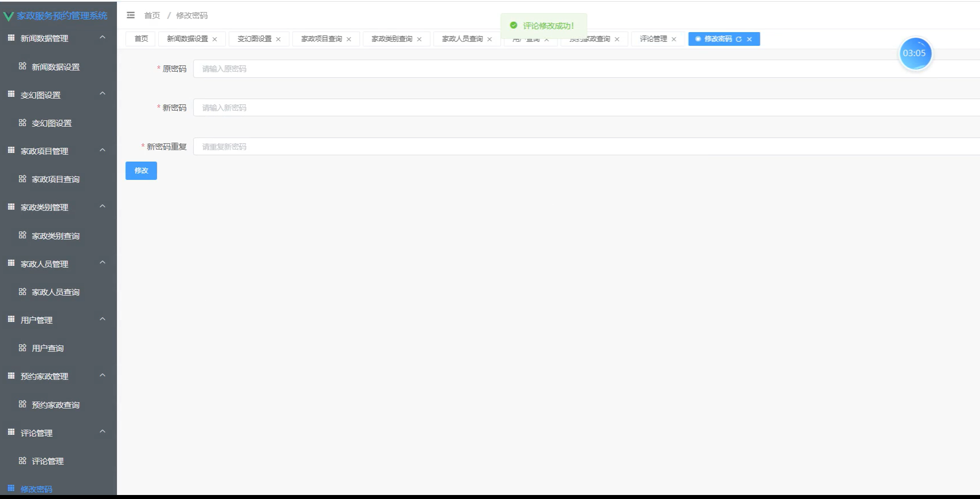Viewport: 980px width, 499px height.
Task: Close the 变幻图设置 tab
Action: (279, 39)
